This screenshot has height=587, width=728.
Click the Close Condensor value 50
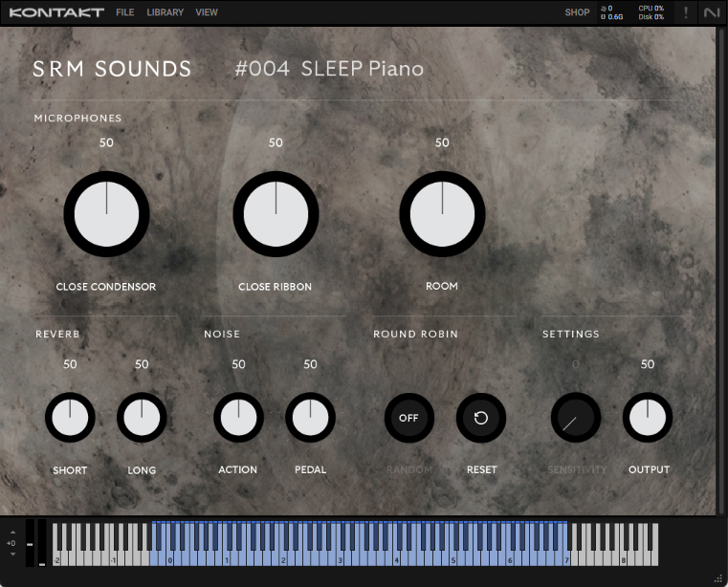[106, 142]
